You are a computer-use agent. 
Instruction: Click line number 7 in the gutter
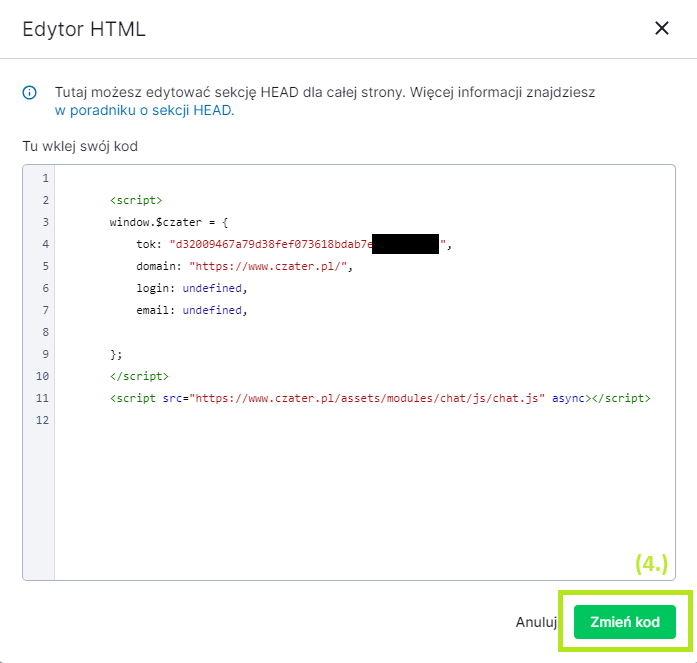45,310
